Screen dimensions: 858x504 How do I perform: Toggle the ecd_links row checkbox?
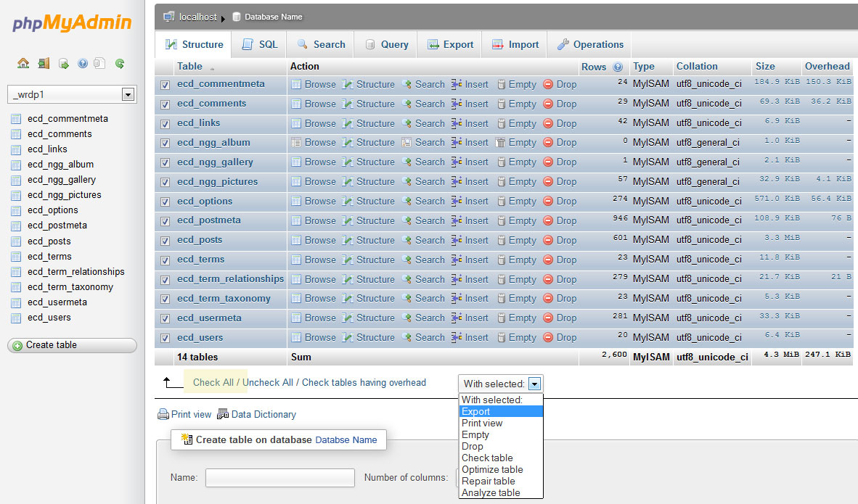[x=166, y=124]
